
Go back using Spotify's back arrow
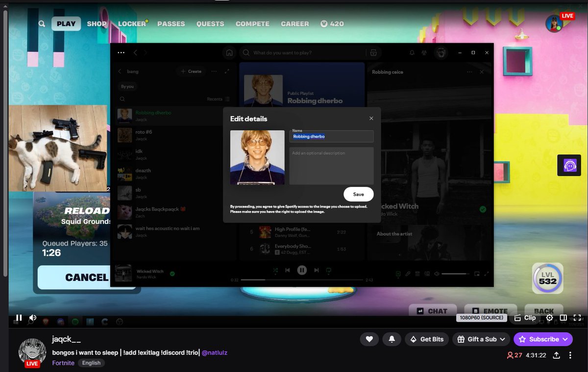tap(136, 52)
